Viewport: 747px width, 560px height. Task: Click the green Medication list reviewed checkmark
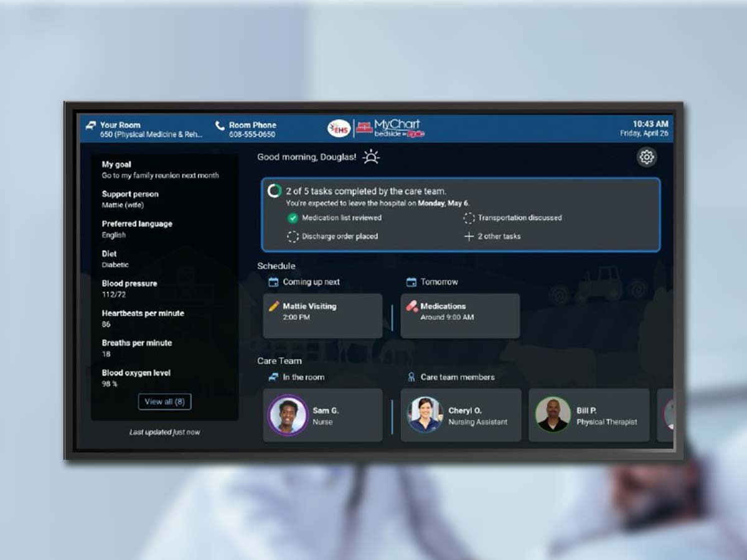point(293,218)
